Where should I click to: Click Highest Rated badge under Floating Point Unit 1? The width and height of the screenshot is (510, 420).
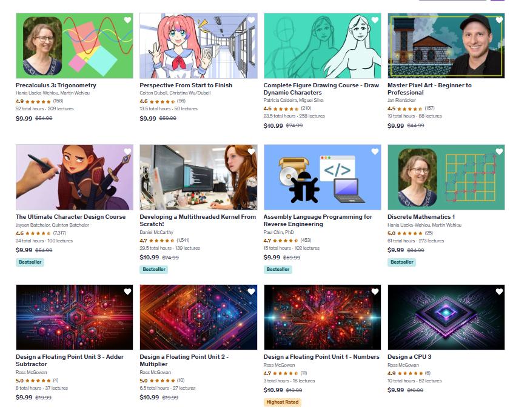coord(283,402)
